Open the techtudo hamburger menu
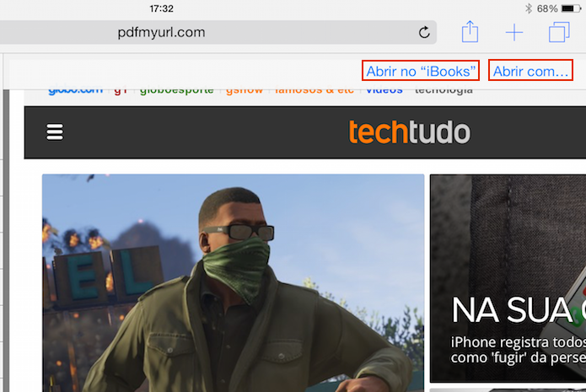 55,132
